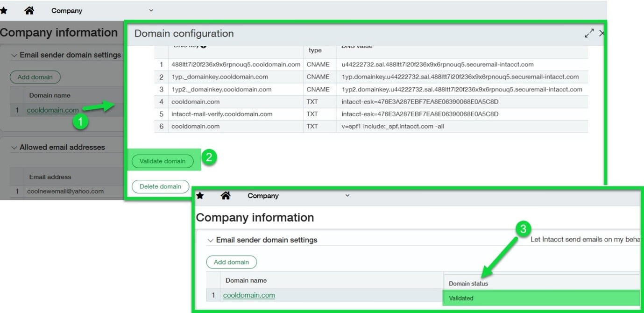Click the Domain status column header
Image resolution: width=644 pixels, height=313 pixels.
pos(468,284)
